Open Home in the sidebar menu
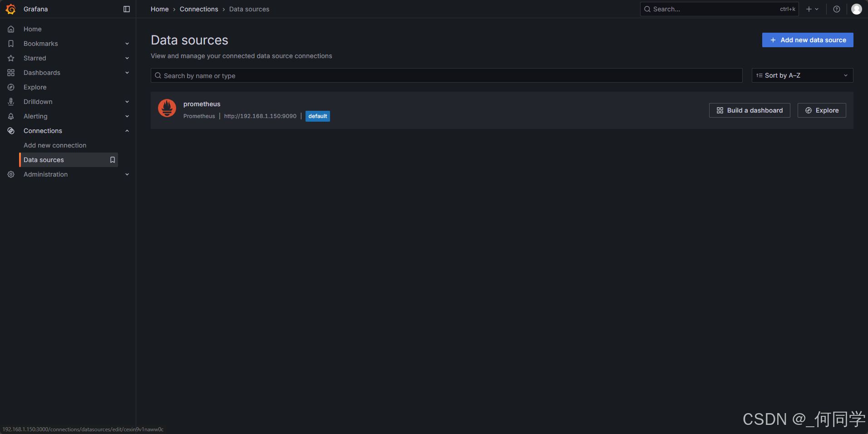The width and height of the screenshot is (868, 434). click(x=33, y=29)
